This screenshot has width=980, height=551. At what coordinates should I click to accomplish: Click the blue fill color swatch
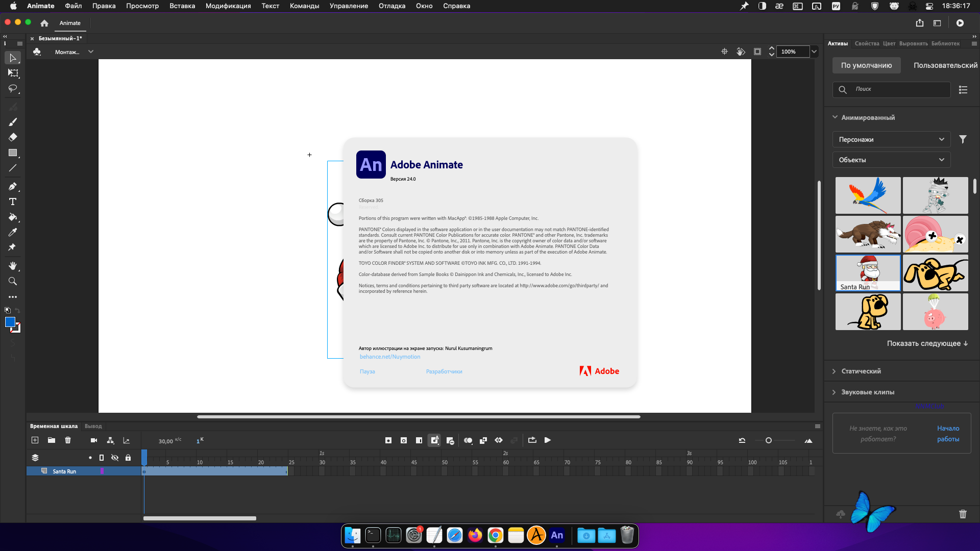point(10,322)
